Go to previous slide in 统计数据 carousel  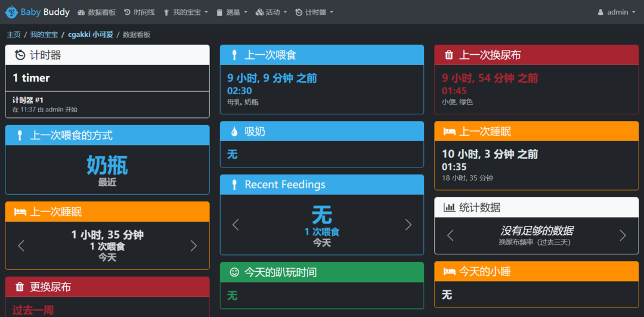coord(450,236)
